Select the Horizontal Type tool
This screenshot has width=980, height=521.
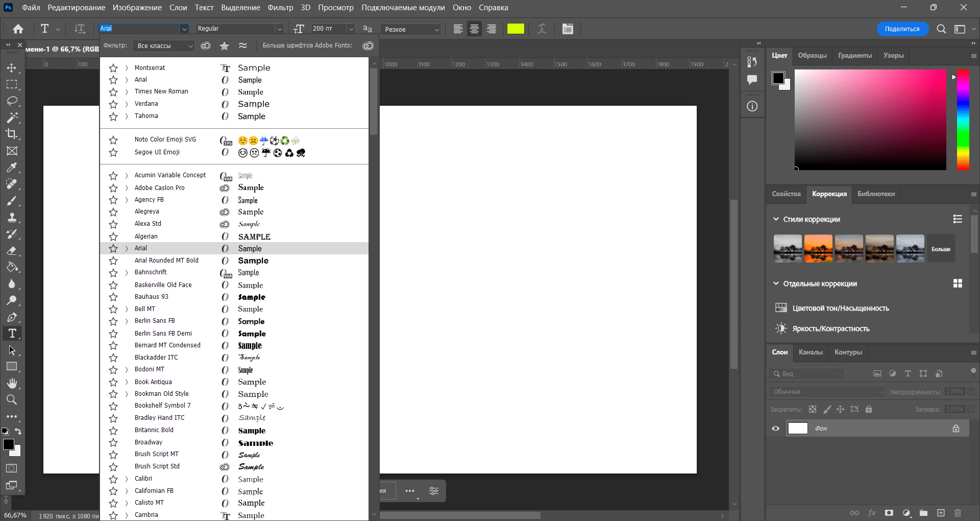(x=12, y=334)
